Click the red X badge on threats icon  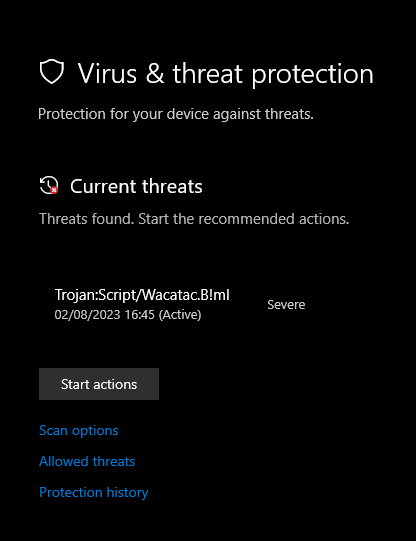coord(54,190)
